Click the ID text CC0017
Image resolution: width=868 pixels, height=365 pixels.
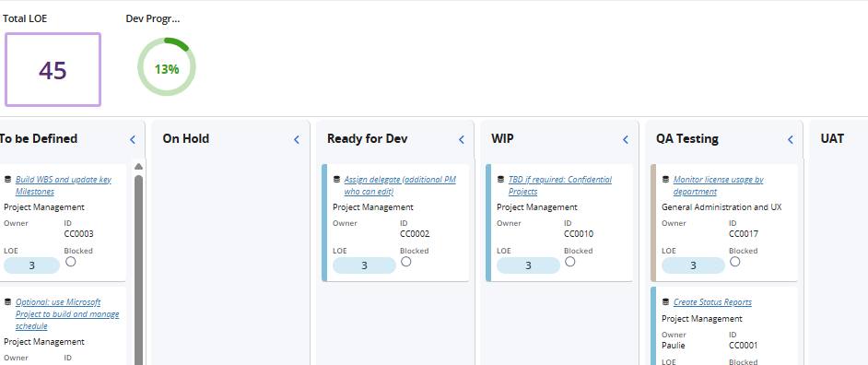[744, 234]
